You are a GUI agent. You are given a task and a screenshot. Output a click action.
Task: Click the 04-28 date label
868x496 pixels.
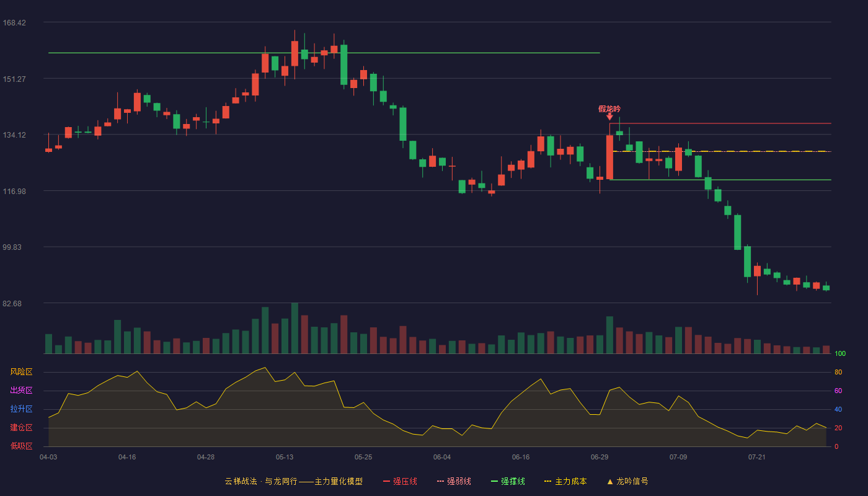pos(206,457)
